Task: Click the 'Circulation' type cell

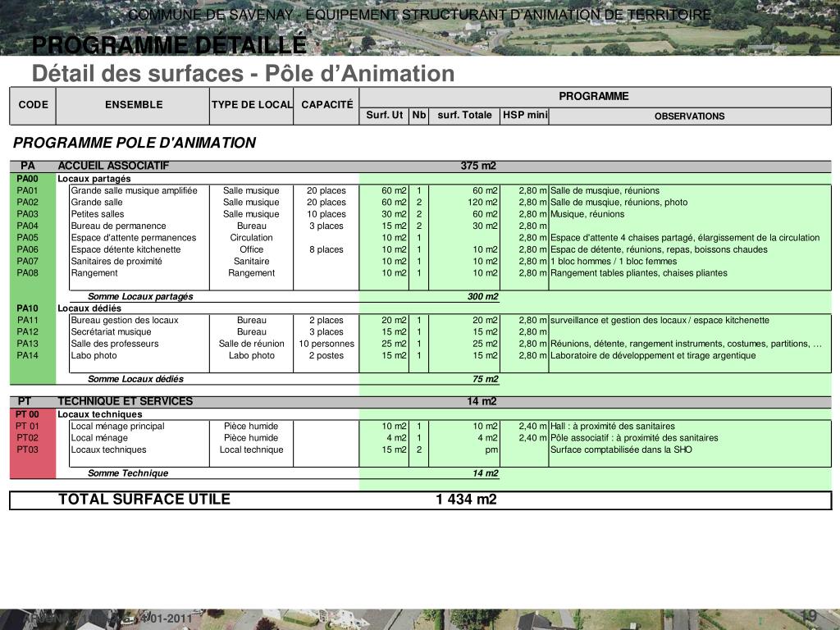Action: coord(251,238)
